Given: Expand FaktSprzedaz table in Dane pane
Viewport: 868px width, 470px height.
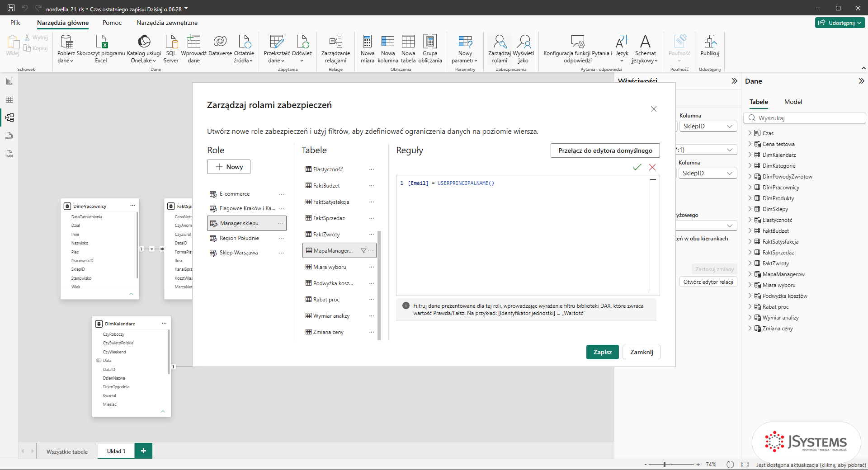Looking at the screenshot, I should tap(750, 252).
